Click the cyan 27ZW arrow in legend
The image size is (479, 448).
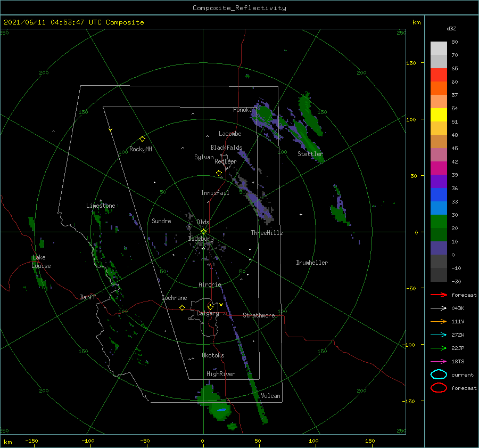439,335
